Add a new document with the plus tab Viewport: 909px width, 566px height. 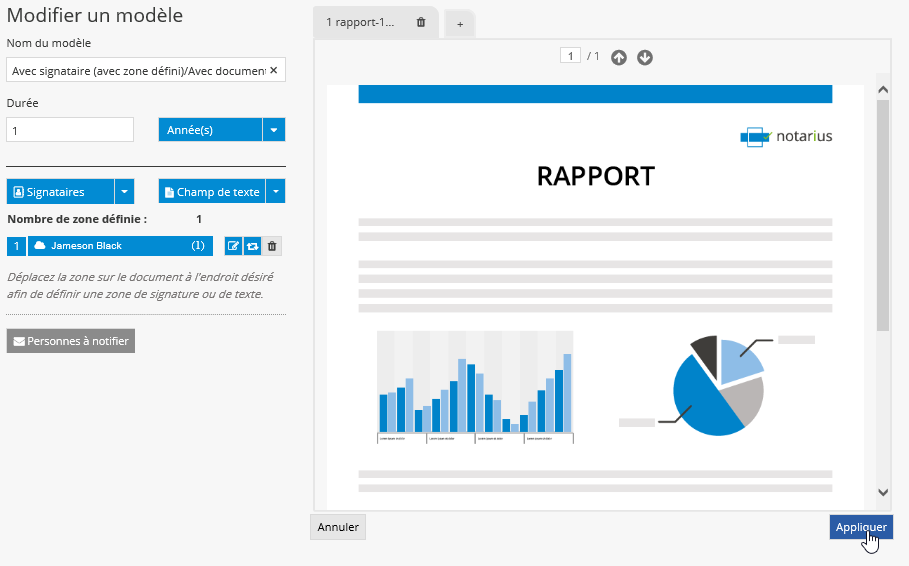coord(460,24)
